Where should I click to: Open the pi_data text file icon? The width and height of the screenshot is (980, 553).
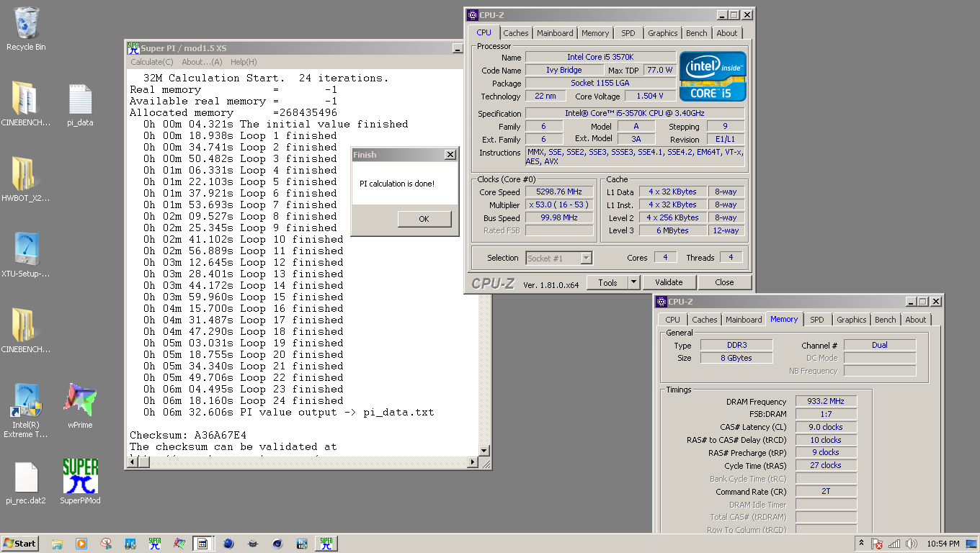pyautogui.click(x=80, y=105)
